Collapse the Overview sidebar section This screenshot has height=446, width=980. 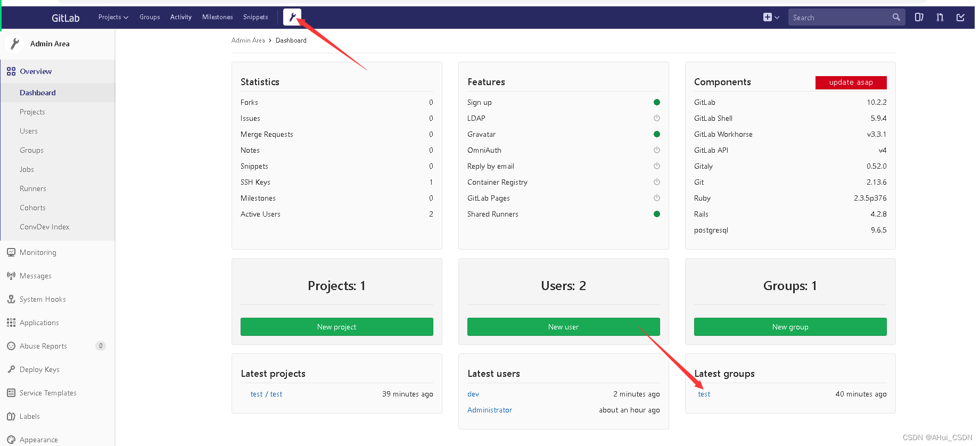pos(36,71)
